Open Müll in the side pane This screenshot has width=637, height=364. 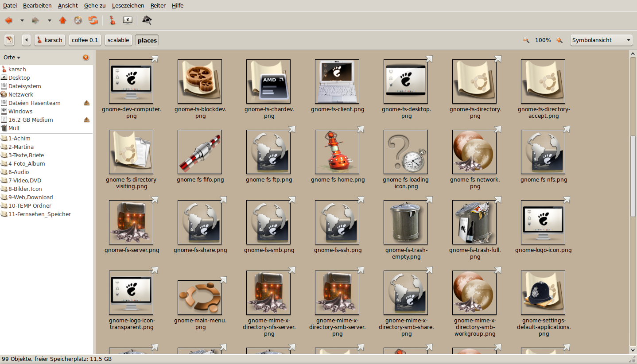[x=47, y=128]
